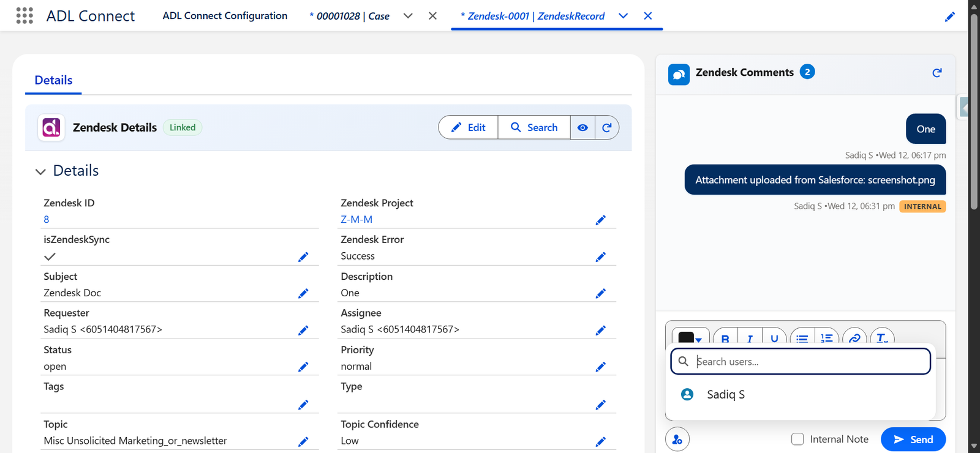Refresh the Zendesk Comments panel
980x453 pixels.
coord(937,73)
